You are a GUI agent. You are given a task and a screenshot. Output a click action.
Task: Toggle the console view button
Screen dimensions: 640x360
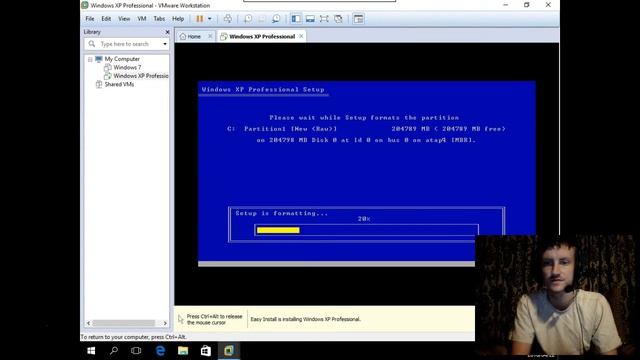click(x=358, y=19)
